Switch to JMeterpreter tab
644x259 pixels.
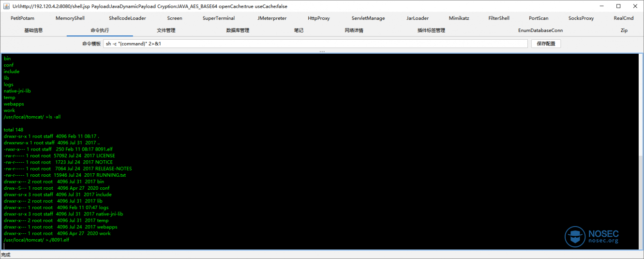pyautogui.click(x=272, y=18)
